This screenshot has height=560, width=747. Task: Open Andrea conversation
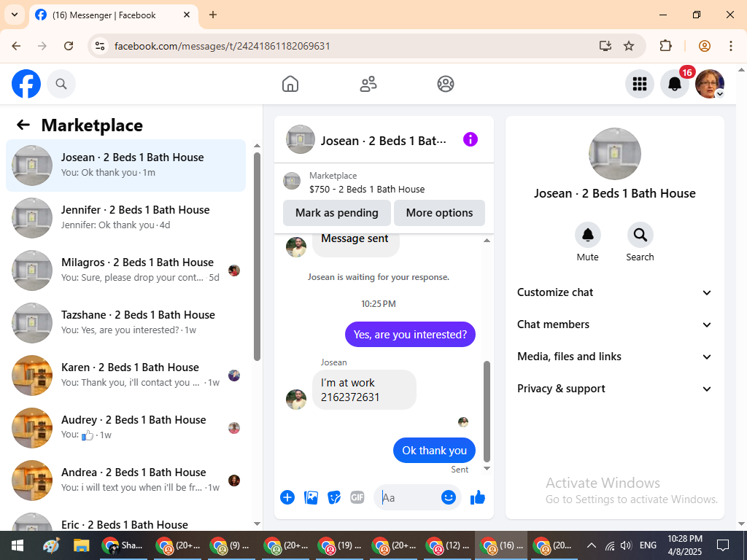(125, 480)
